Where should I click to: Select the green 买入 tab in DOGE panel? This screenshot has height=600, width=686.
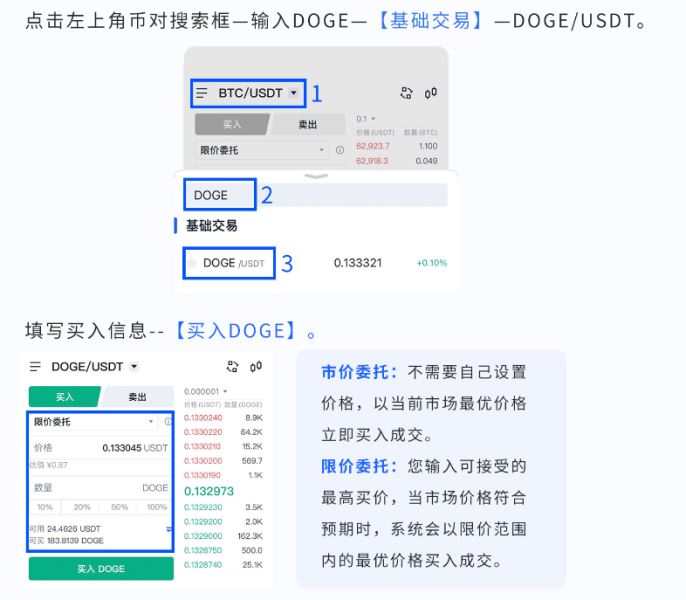[x=64, y=397]
